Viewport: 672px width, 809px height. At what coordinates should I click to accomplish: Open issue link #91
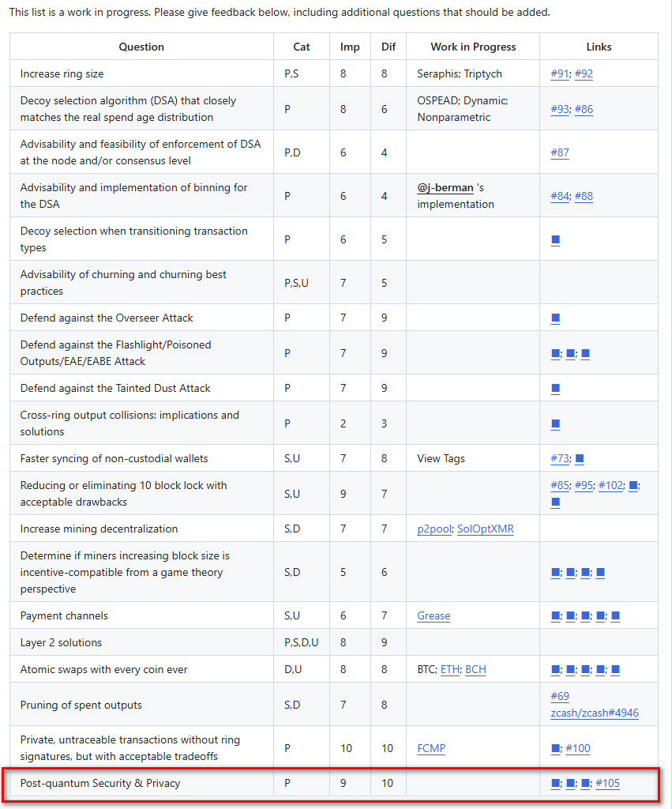click(x=560, y=73)
